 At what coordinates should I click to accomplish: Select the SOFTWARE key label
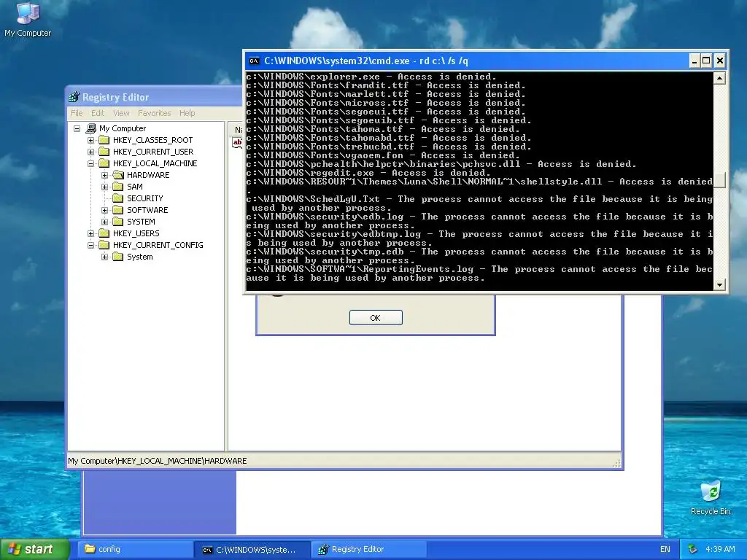click(147, 210)
